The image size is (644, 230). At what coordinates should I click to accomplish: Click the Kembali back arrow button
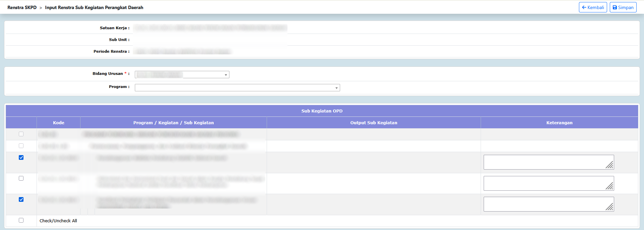pos(593,7)
